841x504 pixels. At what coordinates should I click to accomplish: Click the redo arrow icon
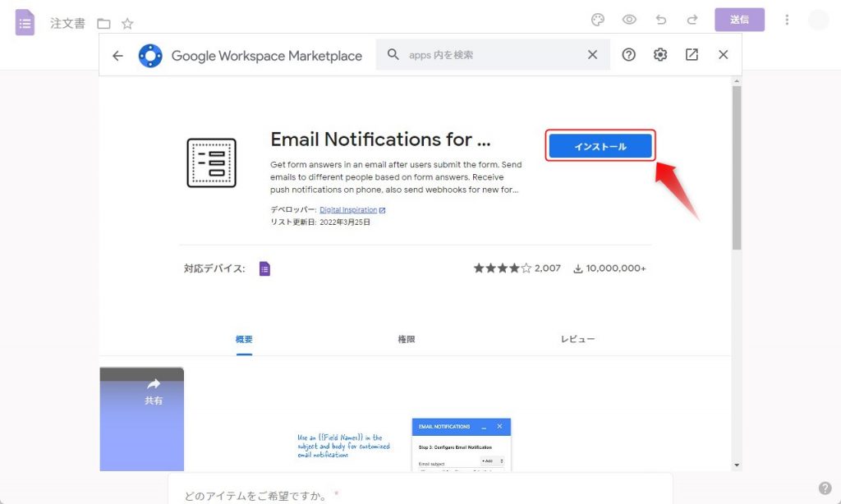(692, 20)
